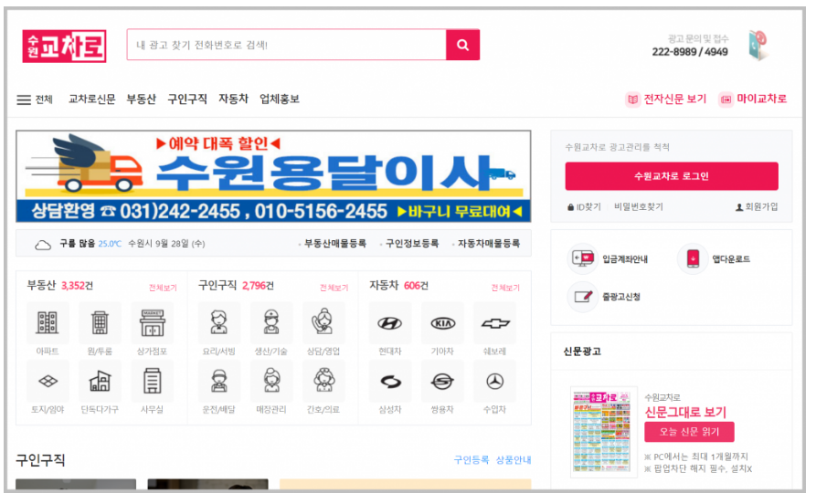Screen dimensions: 816x504
Task: Click 구인정보등록 link
Action: [x=410, y=244]
